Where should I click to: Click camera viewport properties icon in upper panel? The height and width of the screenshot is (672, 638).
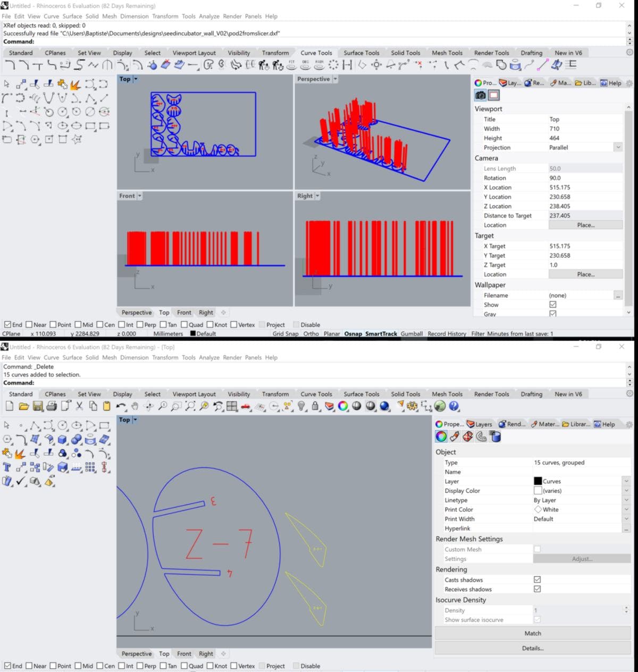[x=481, y=95]
